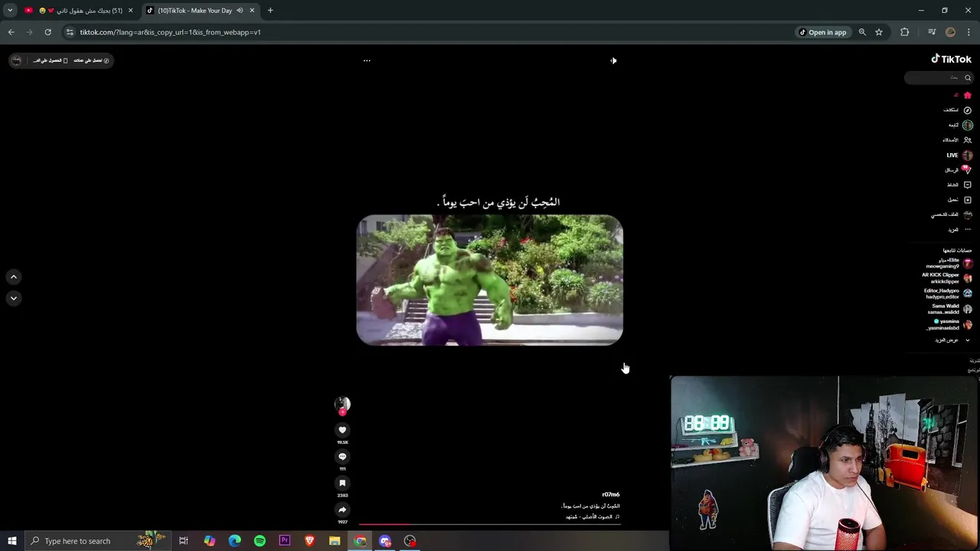Viewport: 980px width, 551px height.
Task: Expand the followed accounts list (show more)
Action: pyautogui.click(x=952, y=340)
